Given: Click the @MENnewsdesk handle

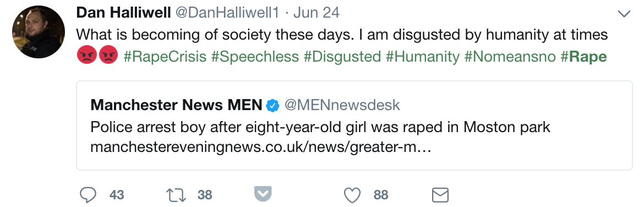Looking at the screenshot, I should click(x=342, y=105).
